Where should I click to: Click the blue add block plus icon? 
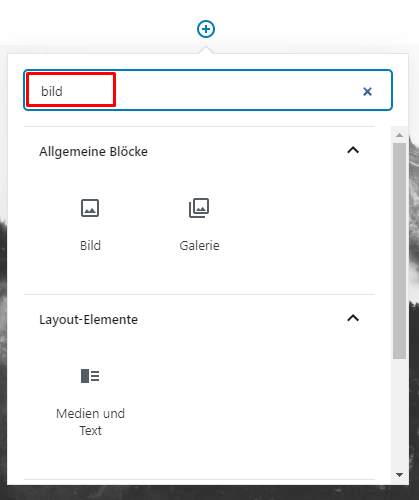(206, 29)
